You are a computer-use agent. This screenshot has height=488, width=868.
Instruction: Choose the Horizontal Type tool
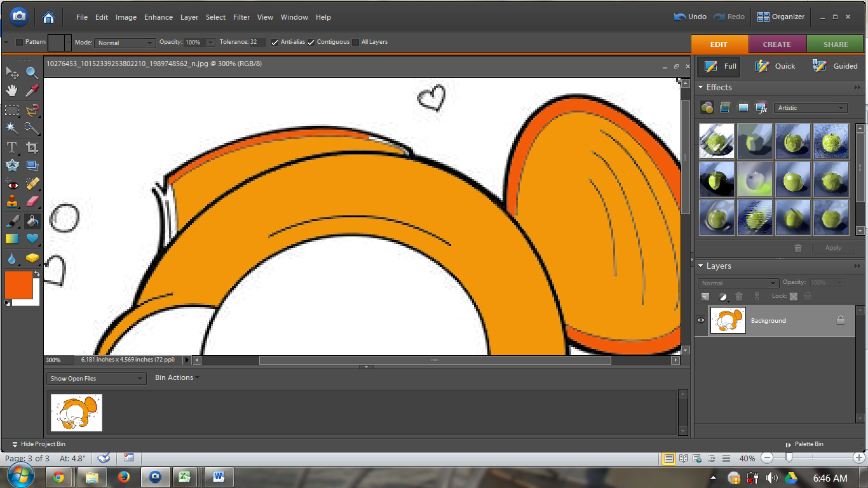pyautogui.click(x=12, y=147)
